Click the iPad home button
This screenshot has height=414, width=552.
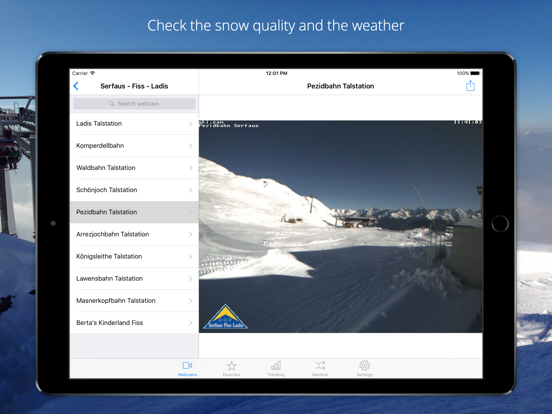tap(500, 224)
